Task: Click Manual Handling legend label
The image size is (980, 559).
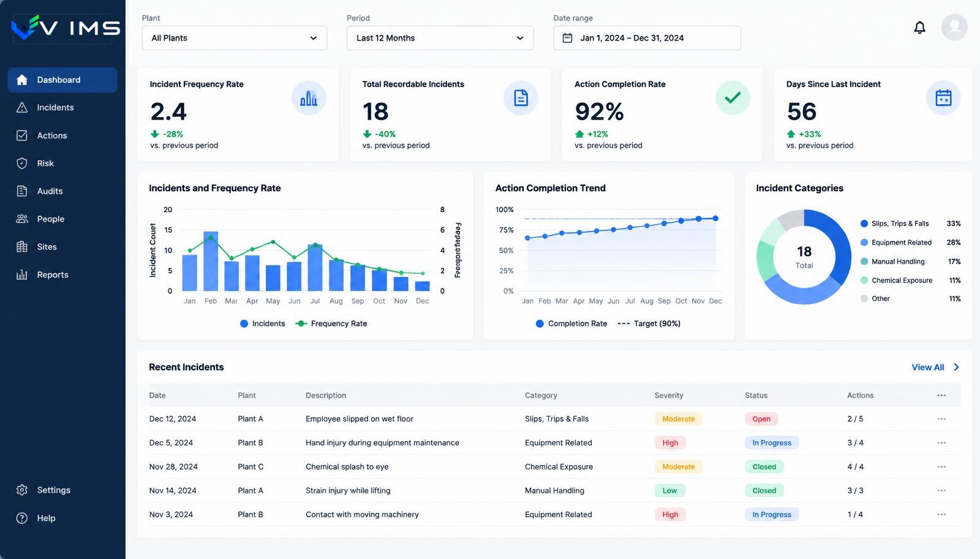Action: pyautogui.click(x=898, y=262)
